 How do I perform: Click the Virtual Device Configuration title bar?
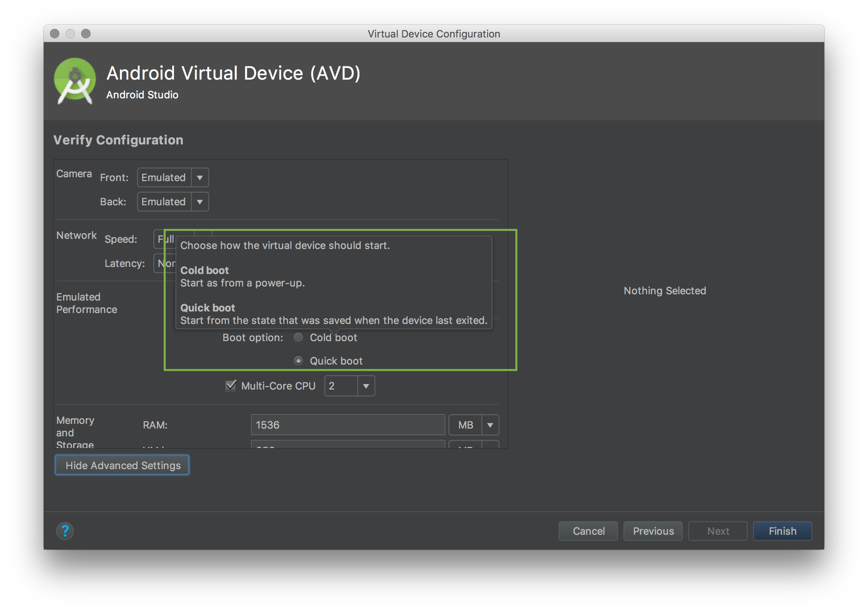tap(434, 34)
